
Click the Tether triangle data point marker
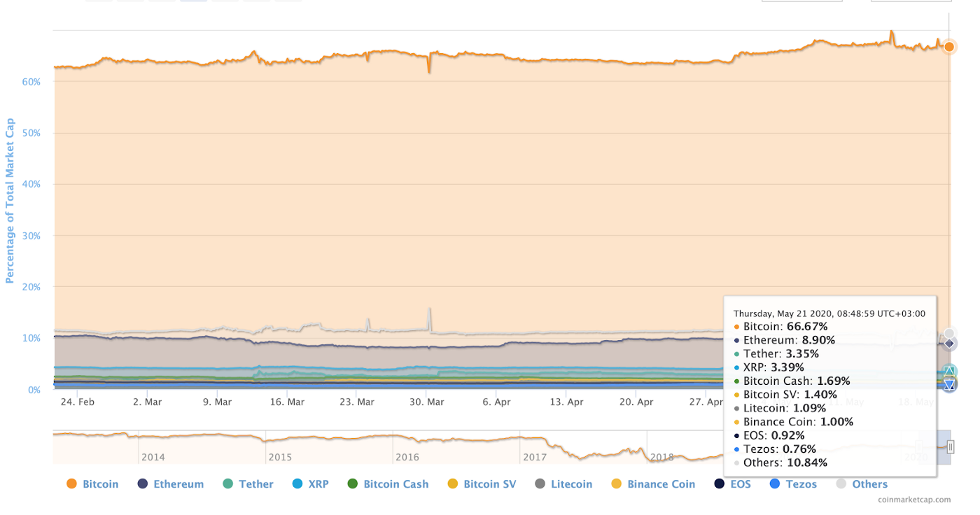(x=949, y=371)
